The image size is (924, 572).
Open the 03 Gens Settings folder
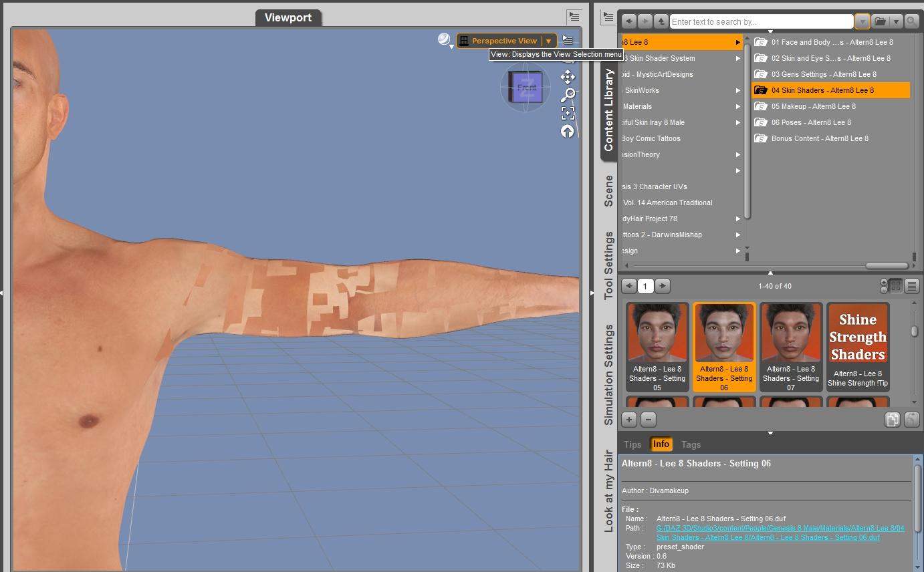coord(831,74)
